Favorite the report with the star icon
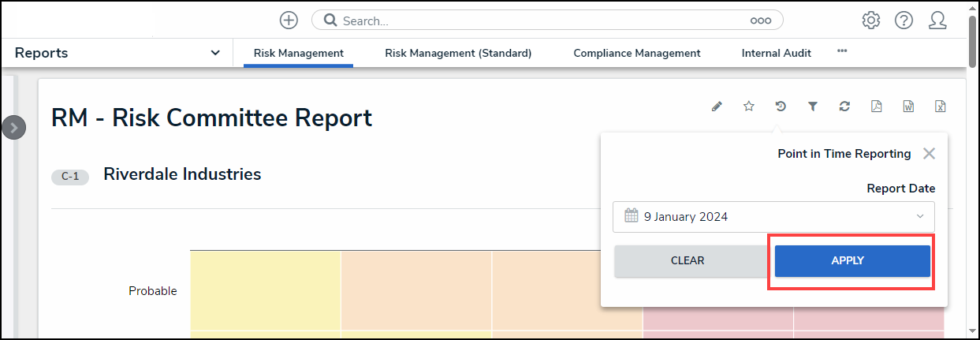 [x=749, y=106]
